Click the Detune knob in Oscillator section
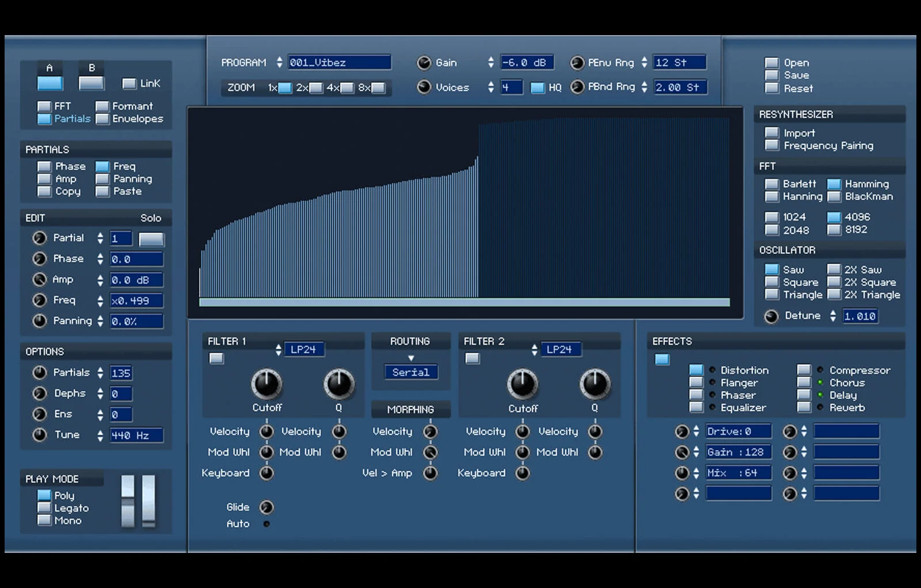This screenshot has height=588, width=921. tap(771, 316)
